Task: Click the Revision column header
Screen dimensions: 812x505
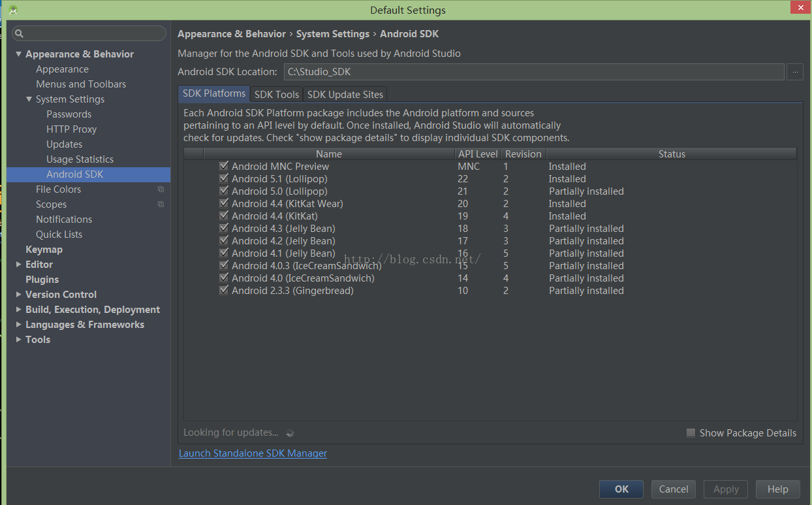Action: [523, 154]
